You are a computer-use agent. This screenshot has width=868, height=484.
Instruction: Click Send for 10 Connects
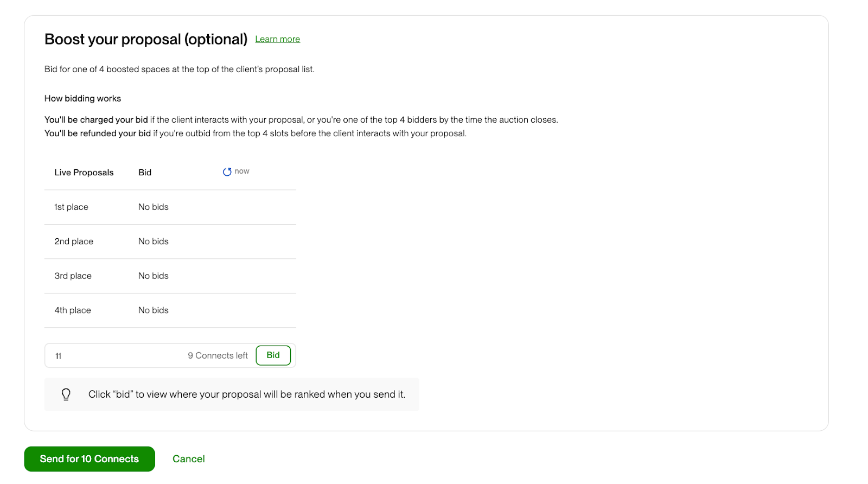click(x=89, y=458)
